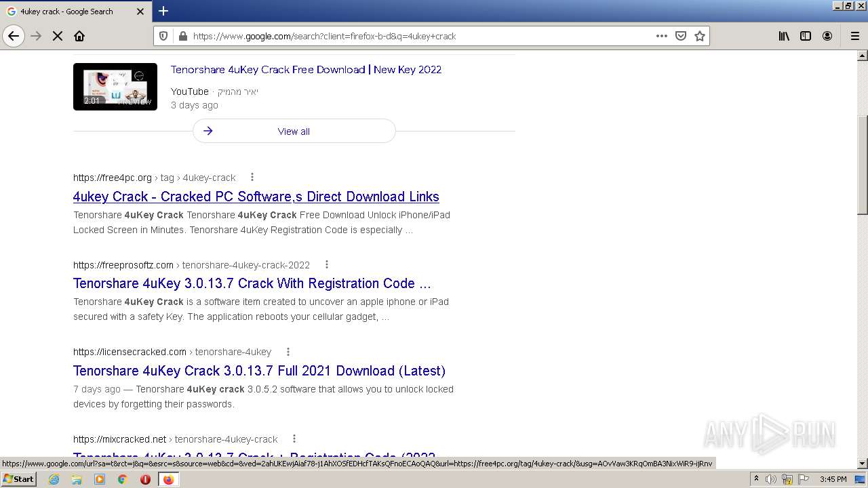The height and width of the screenshot is (488, 868).
Task: Click the URL address bar
Action: pos(420,36)
